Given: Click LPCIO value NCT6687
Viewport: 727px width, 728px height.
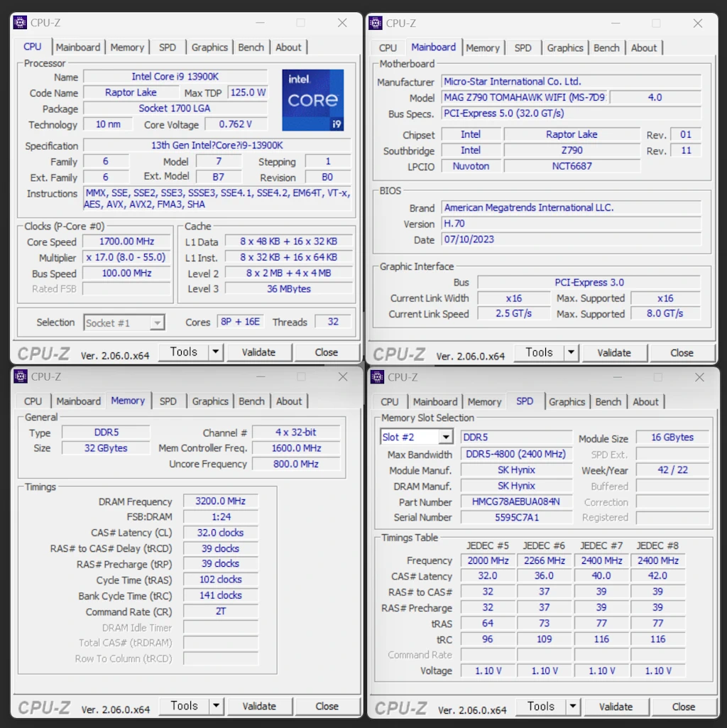Looking at the screenshot, I should tap(572, 166).
